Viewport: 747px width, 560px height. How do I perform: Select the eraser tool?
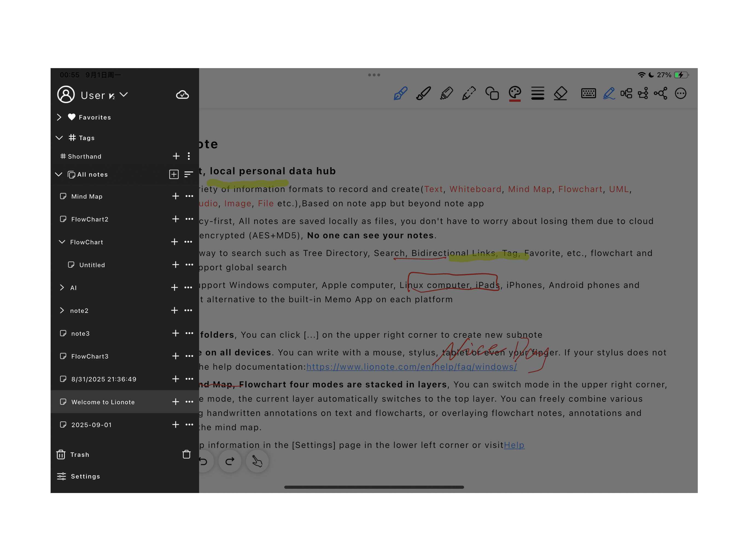tap(560, 94)
